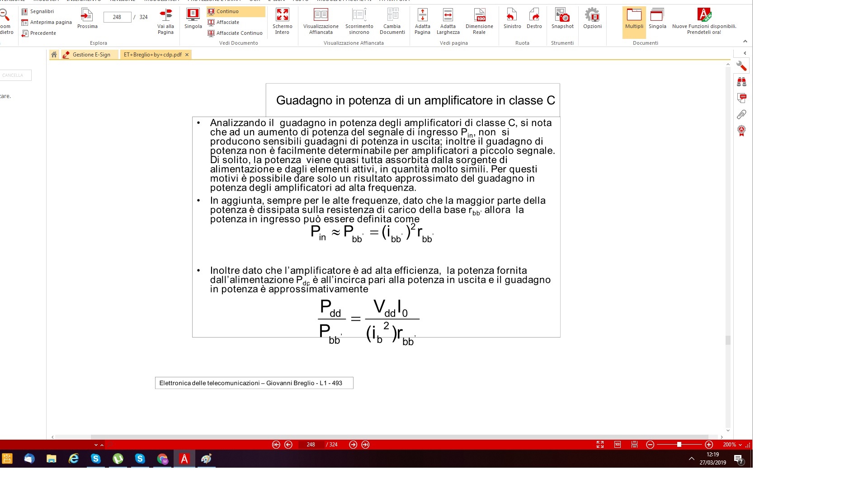Open the comments panel icon

click(x=741, y=98)
